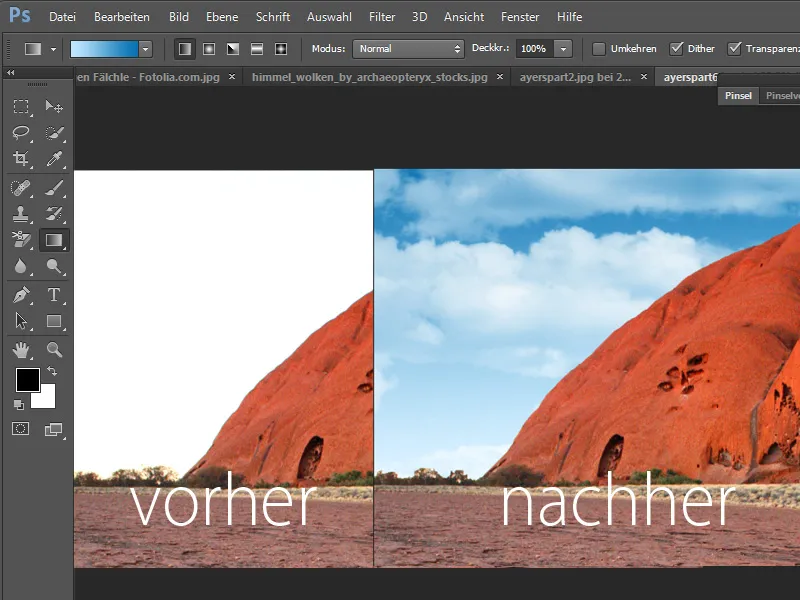This screenshot has height=600, width=800.
Task: Choose angle gradient style
Action: (x=233, y=49)
